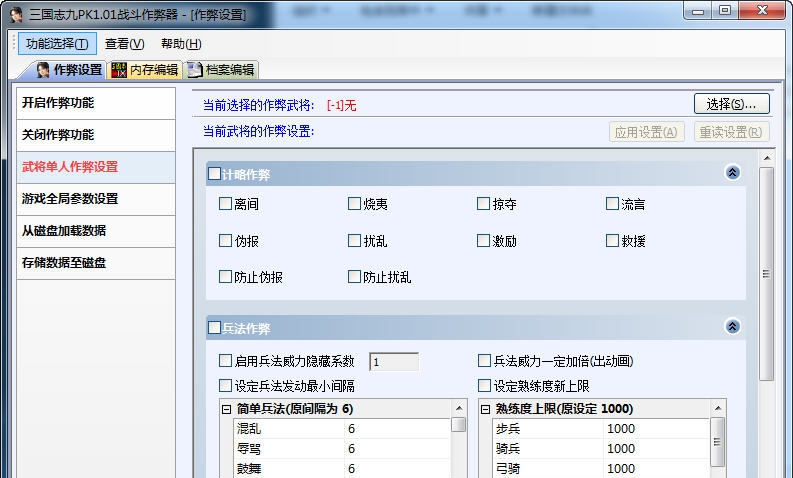Open the 功能选择(T) menu
This screenshot has height=478, width=793.
(x=57, y=44)
